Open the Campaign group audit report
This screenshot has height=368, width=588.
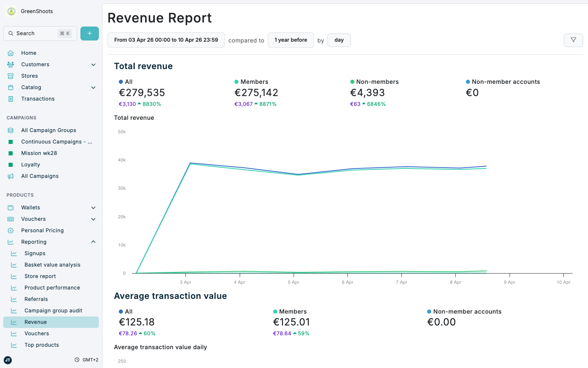pyautogui.click(x=53, y=310)
